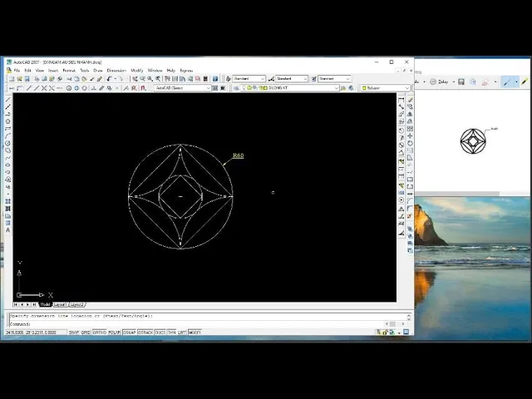This screenshot has width=532, height=399.
Task: Toggle ORTHO mode in the status bar
Action: pyautogui.click(x=99, y=332)
